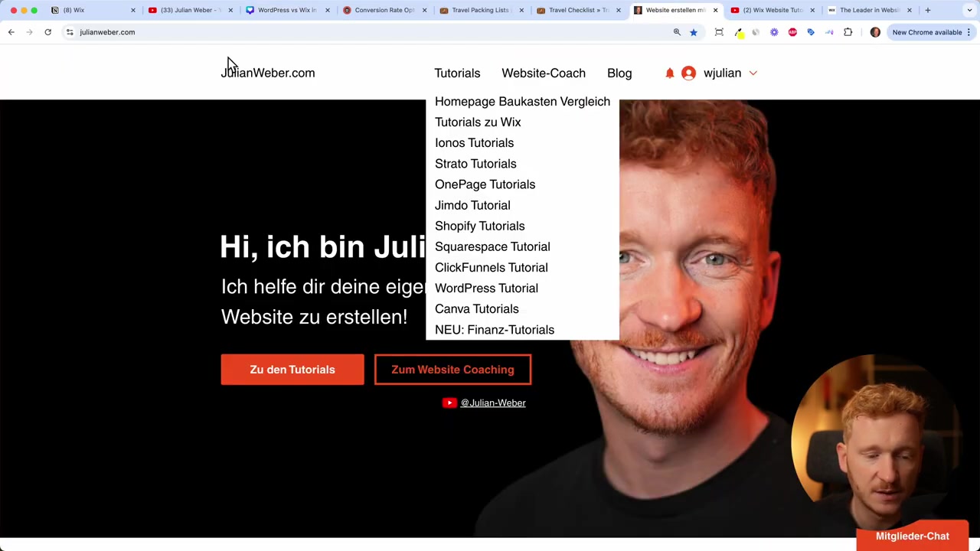Select NEU: Finanz-Tutorials from dropdown
The image size is (980, 551).
[495, 329]
